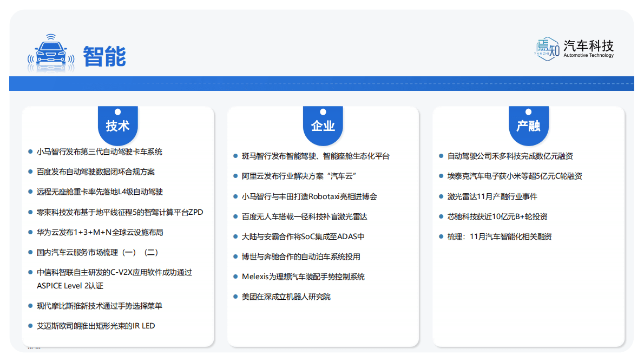
Task: Click 芯驰科技获近10亿元B+轮投资 headline
Action: pos(497,216)
